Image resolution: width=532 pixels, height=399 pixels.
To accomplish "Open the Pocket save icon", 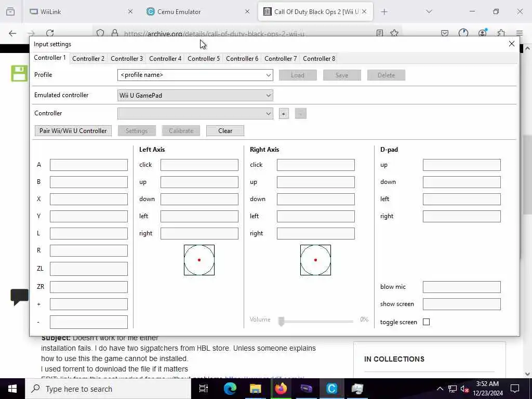I will (x=445, y=33).
